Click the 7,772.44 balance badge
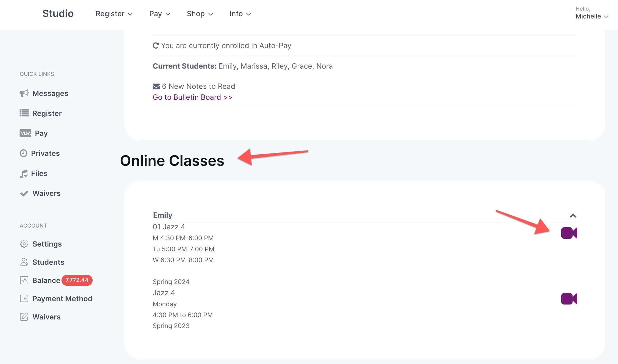This screenshot has width=618, height=364. (x=77, y=280)
